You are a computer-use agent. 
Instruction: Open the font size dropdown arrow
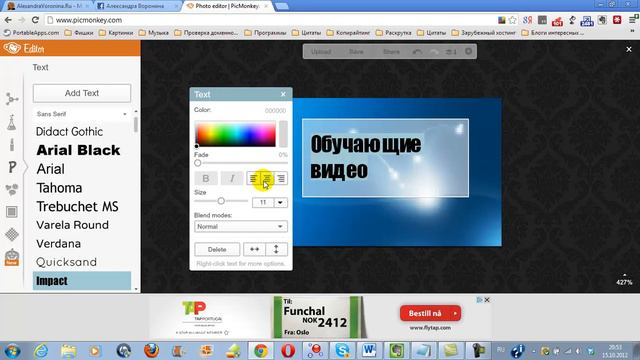[280, 202]
